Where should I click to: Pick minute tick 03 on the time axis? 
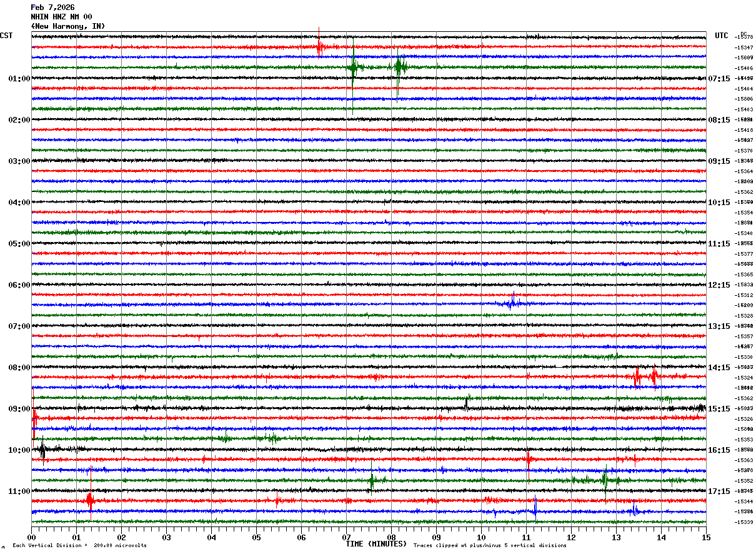pos(166,537)
